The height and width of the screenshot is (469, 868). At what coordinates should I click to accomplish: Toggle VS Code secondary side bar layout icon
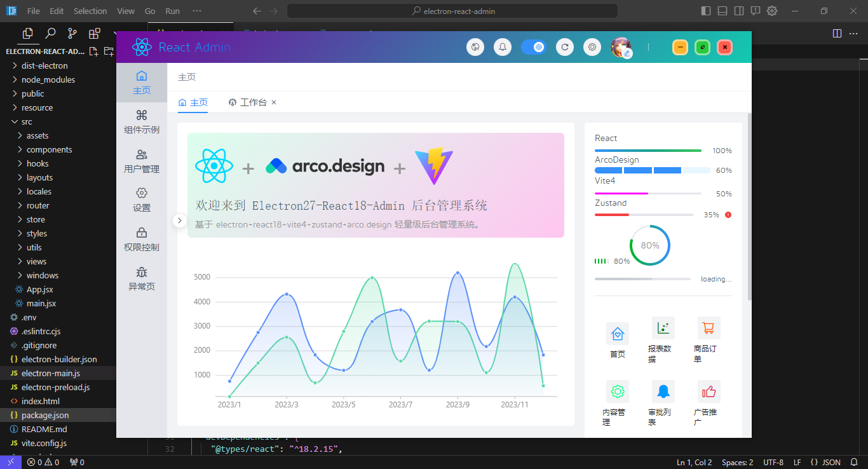pos(739,11)
